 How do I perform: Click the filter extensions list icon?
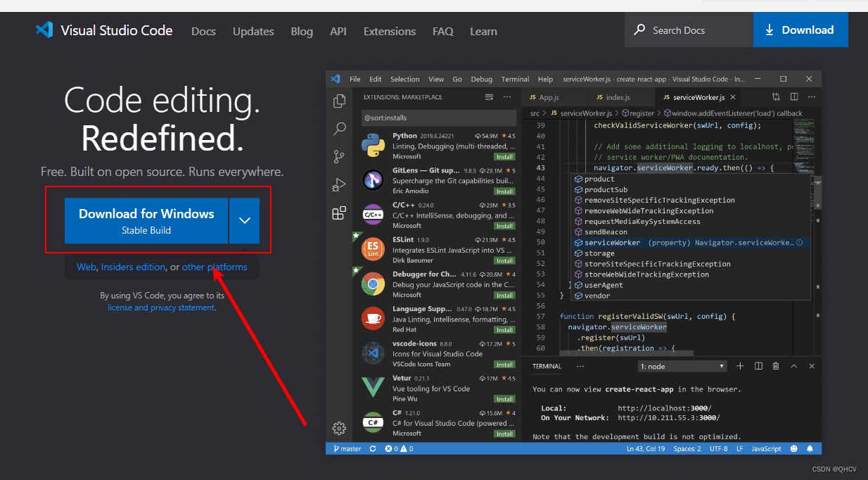(490, 97)
